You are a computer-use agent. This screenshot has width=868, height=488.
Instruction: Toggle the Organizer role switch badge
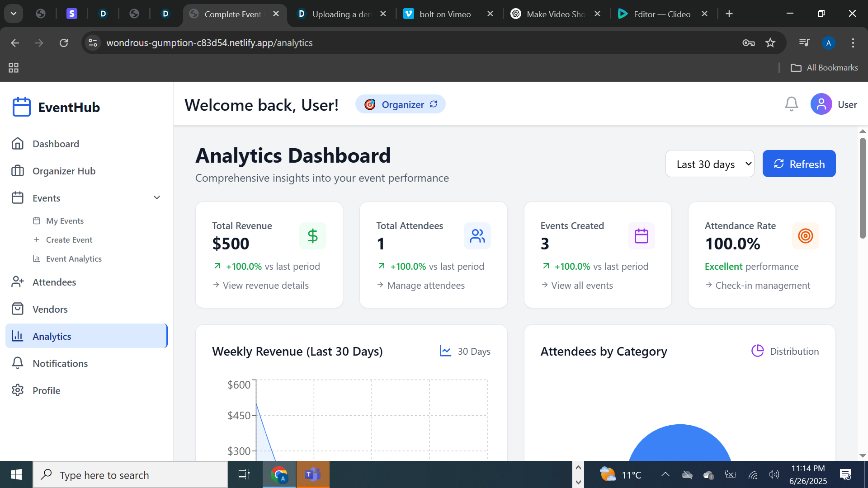coord(401,104)
